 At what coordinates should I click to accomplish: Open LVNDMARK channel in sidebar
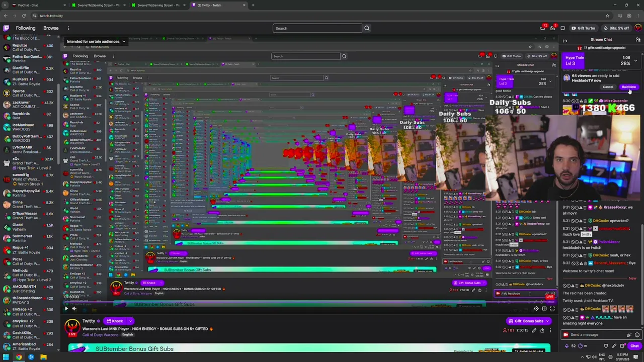coord(29,149)
